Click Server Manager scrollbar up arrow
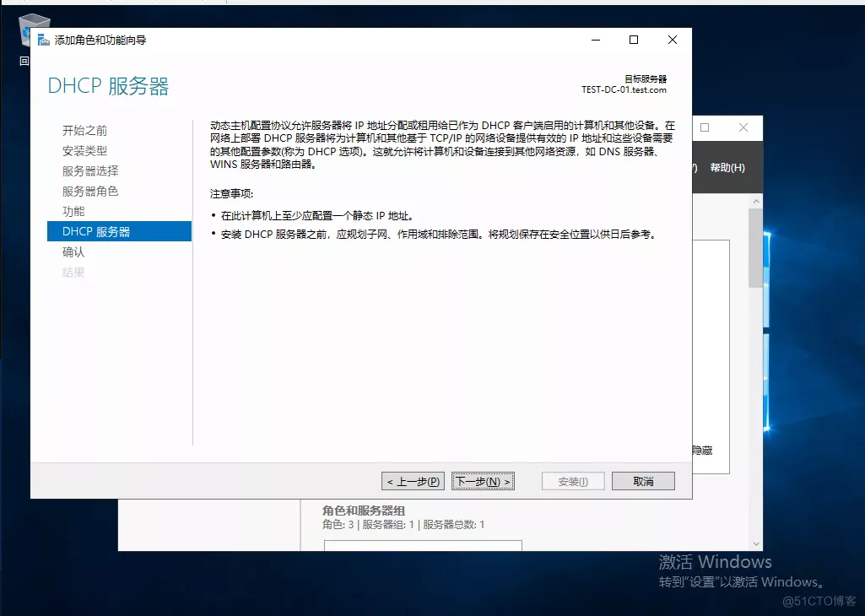 tap(756, 202)
